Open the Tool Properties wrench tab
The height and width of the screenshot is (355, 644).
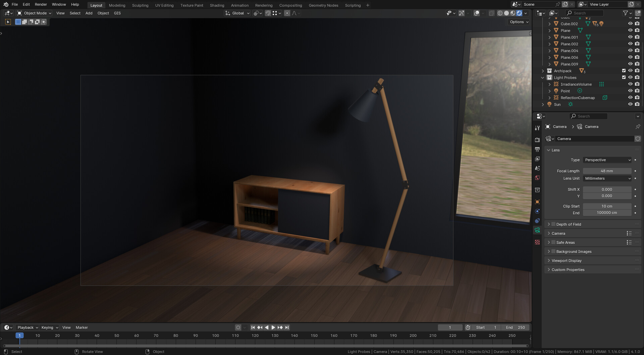point(537,128)
